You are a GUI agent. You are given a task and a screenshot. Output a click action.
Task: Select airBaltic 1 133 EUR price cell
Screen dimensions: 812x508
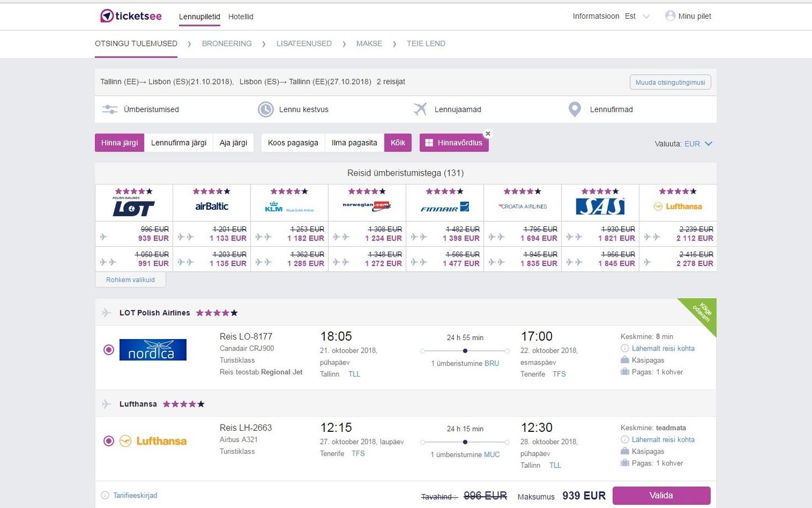coord(212,234)
